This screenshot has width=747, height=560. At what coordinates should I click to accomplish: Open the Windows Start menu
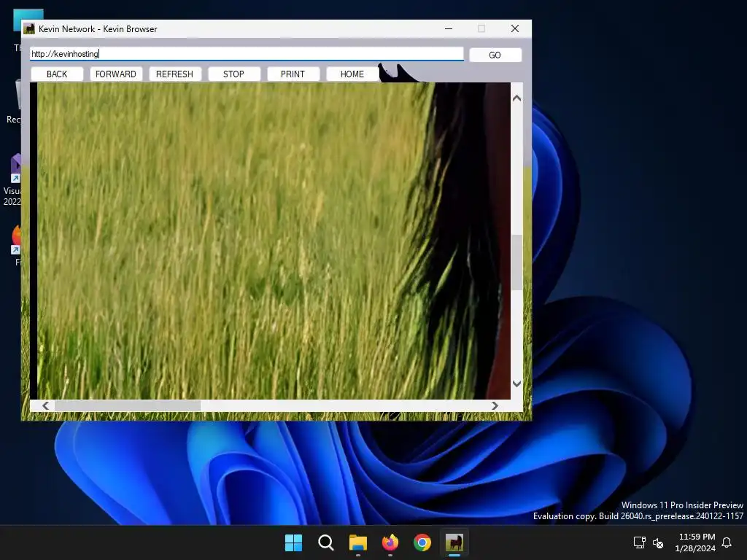click(x=293, y=542)
